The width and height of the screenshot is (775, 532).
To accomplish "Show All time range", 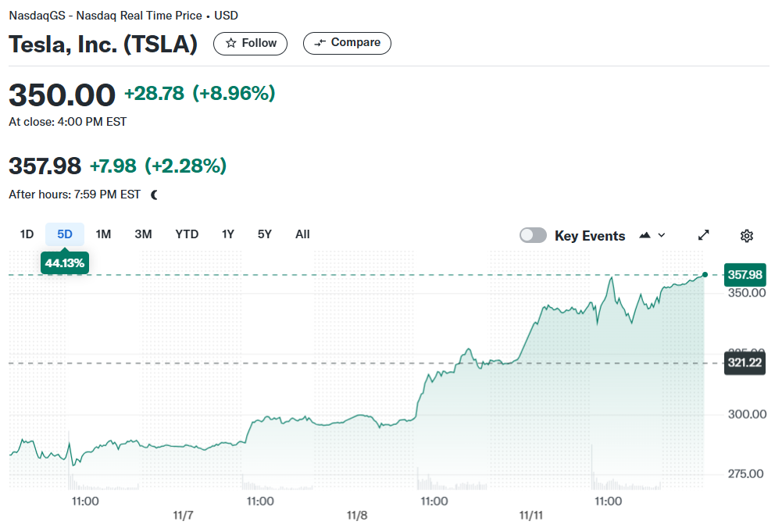I will tap(302, 234).
